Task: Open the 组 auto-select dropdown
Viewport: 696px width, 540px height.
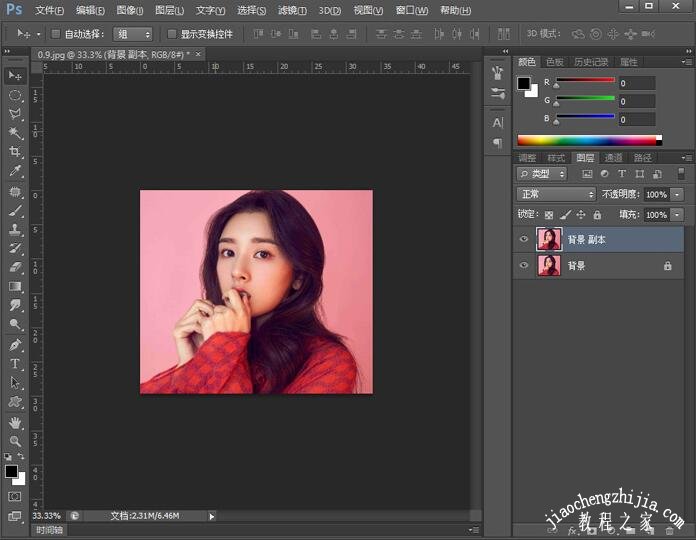Action: [133, 34]
